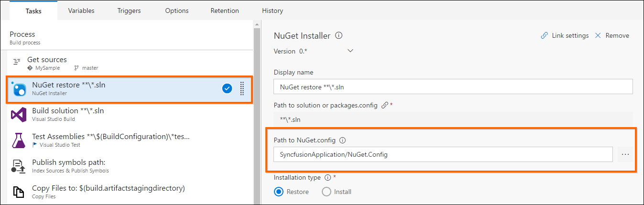Click the Display name input field
This screenshot has width=644, height=205.
(x=453, y=87)
